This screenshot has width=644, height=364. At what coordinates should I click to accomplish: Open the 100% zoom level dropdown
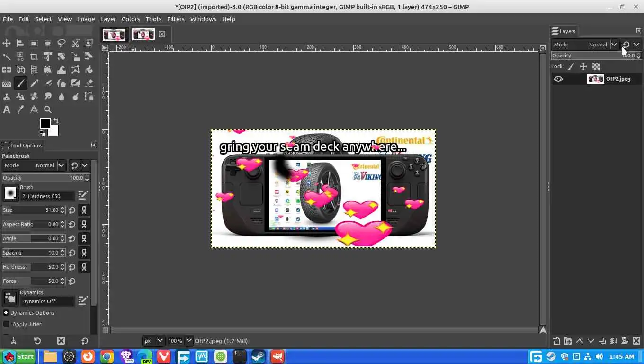click(x=180, y=341)
